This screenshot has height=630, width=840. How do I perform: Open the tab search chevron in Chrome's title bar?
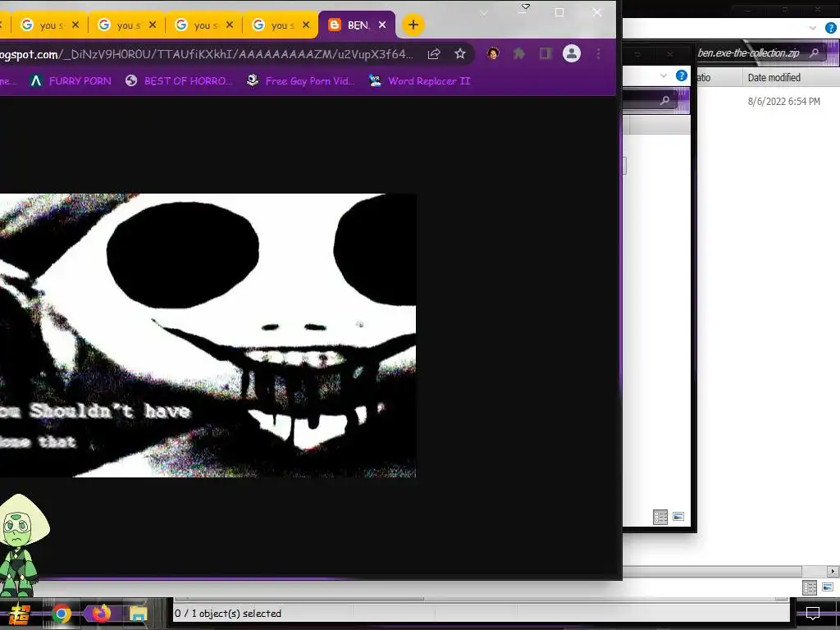pyautogui.click(x=484, y=12)
